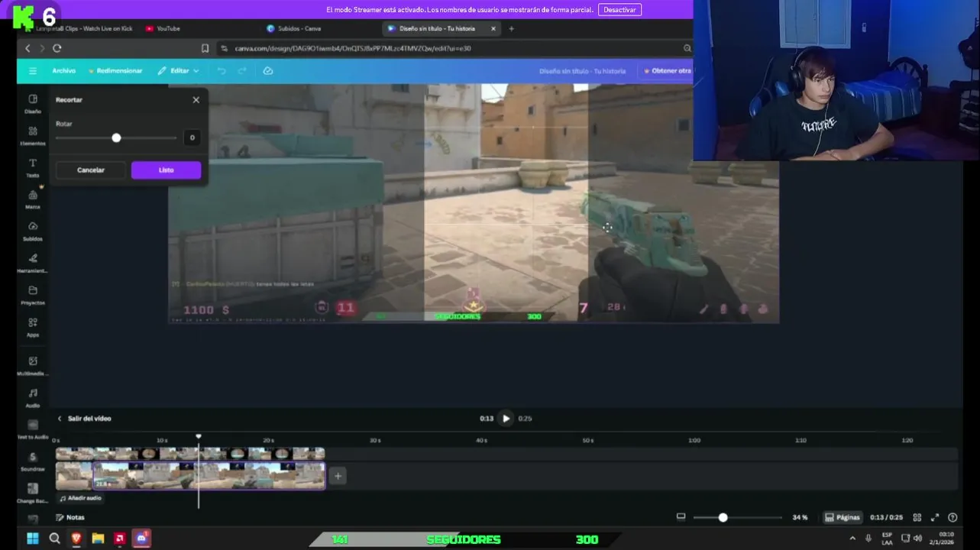The width and height of the screenshot is (980, 550).
Task: Select the Texto tool in sidebar
Action: (32, 168)
